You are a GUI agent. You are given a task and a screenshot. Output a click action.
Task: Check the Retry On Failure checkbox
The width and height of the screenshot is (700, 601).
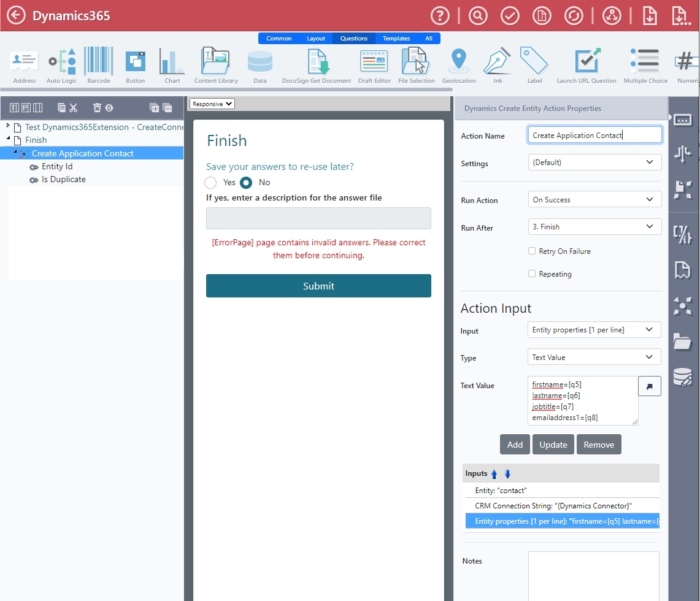tap(532, 251)
